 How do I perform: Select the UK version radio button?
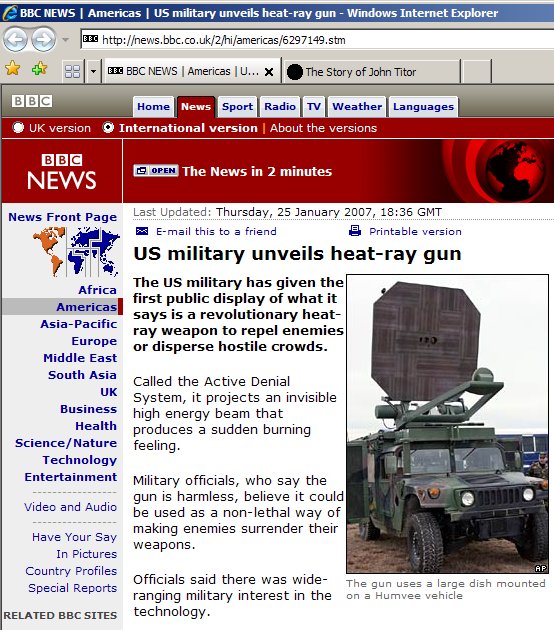click(18, 128)
